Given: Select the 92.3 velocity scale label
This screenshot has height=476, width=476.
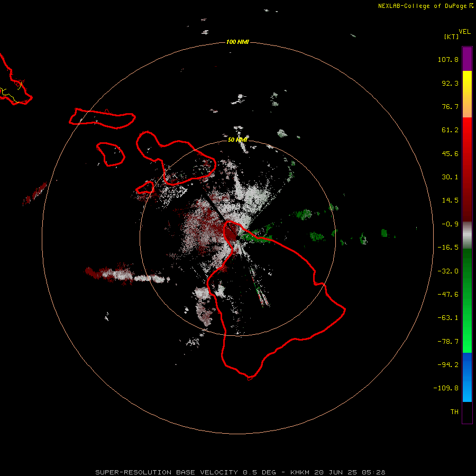Looking at the screenshot, I should (x=450, y=83).
